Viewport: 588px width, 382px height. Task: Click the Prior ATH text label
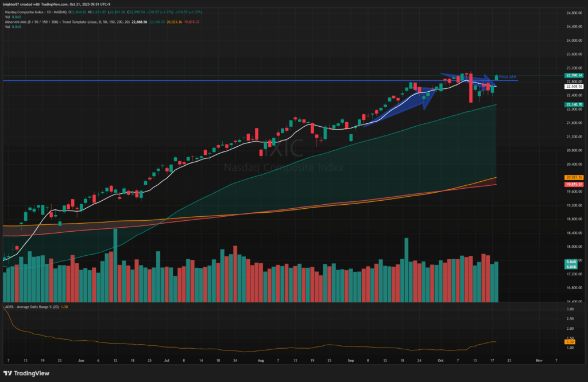(x=509, y=77)
